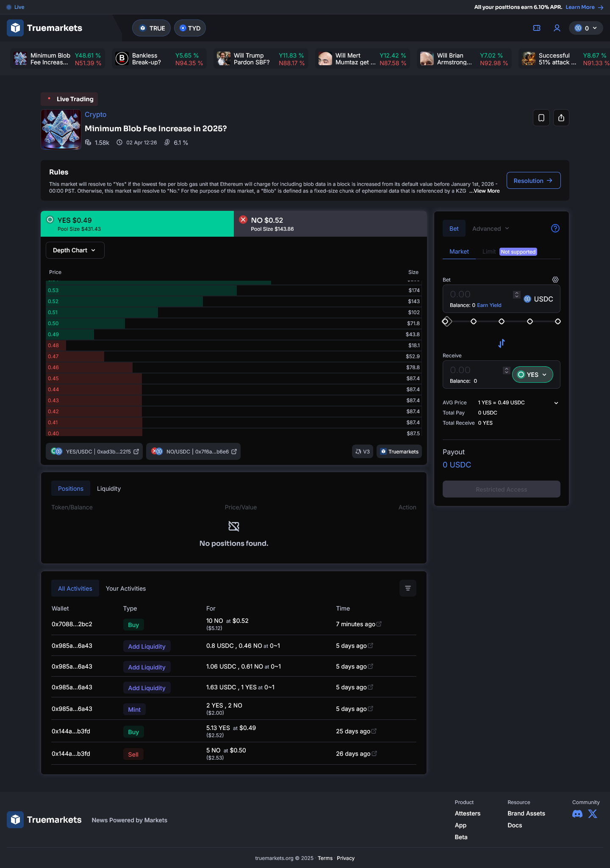
Task: Select the Market order tab
Action: point(459,252)
